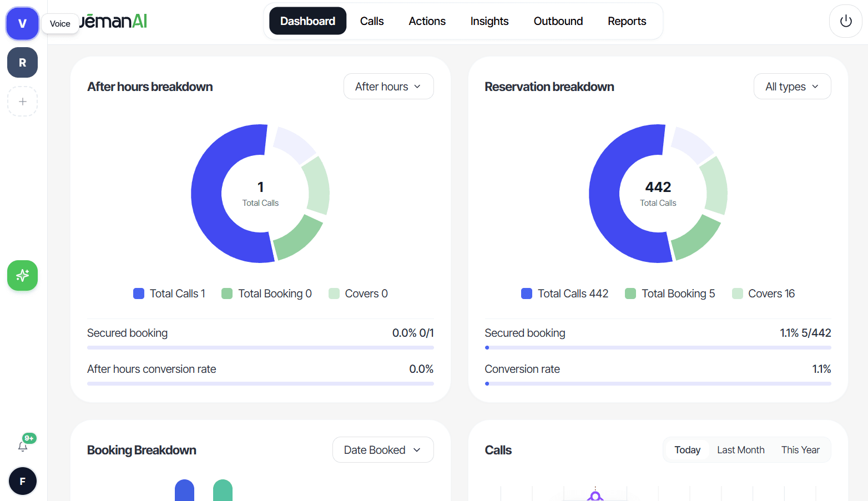Go to the Calls tab

coord(372,21)
